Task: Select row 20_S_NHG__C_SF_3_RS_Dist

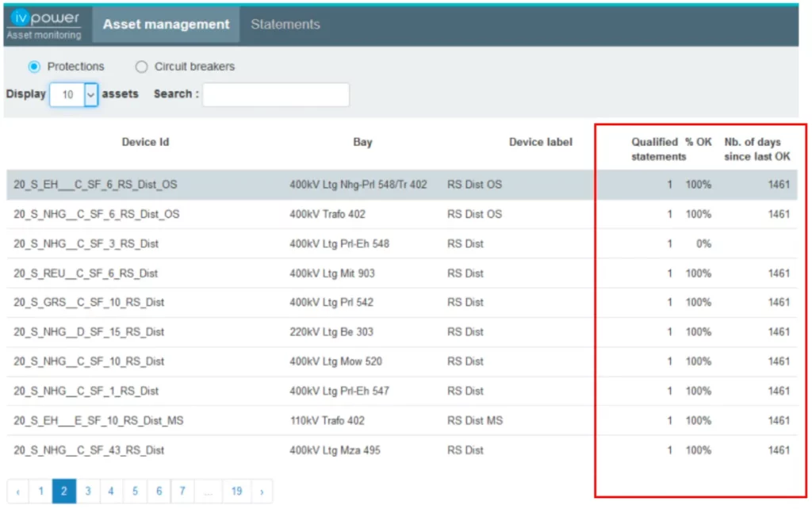Action: click(86, 244)
